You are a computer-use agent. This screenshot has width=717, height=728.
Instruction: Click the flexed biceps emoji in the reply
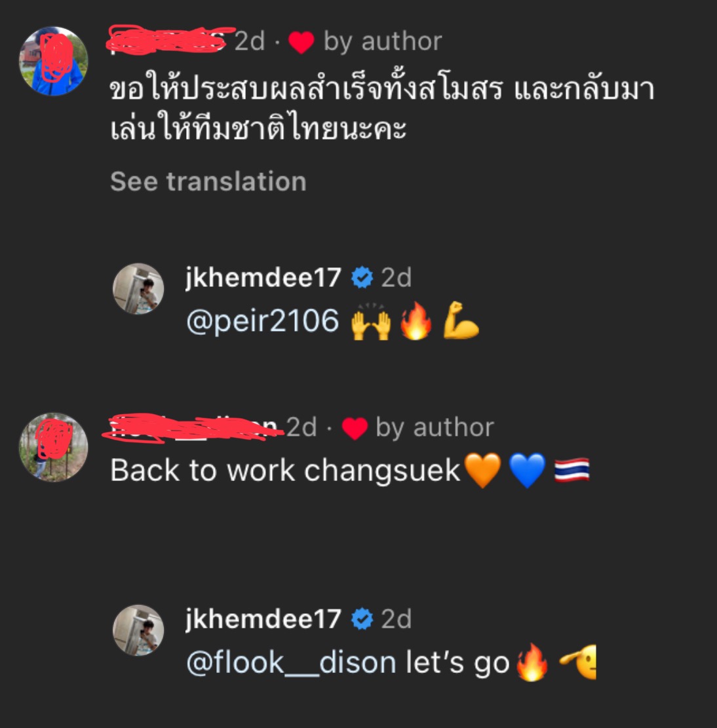[460, 320]
